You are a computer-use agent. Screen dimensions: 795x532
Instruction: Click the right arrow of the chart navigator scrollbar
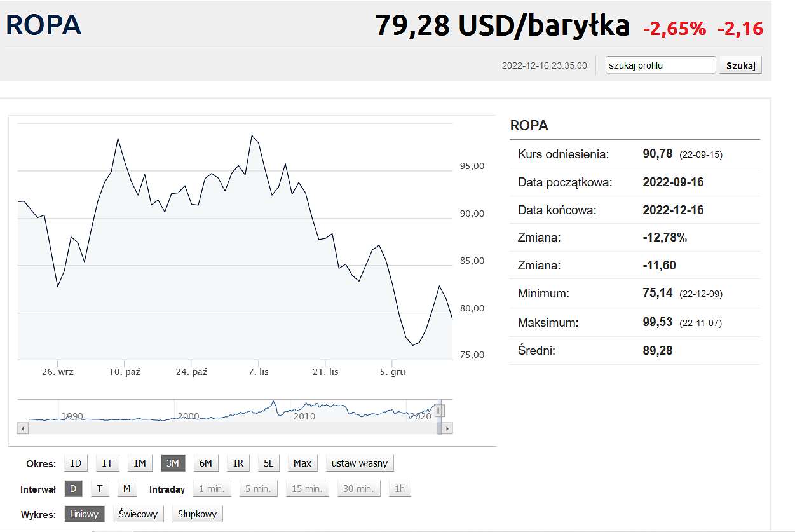tap(447, 429)
